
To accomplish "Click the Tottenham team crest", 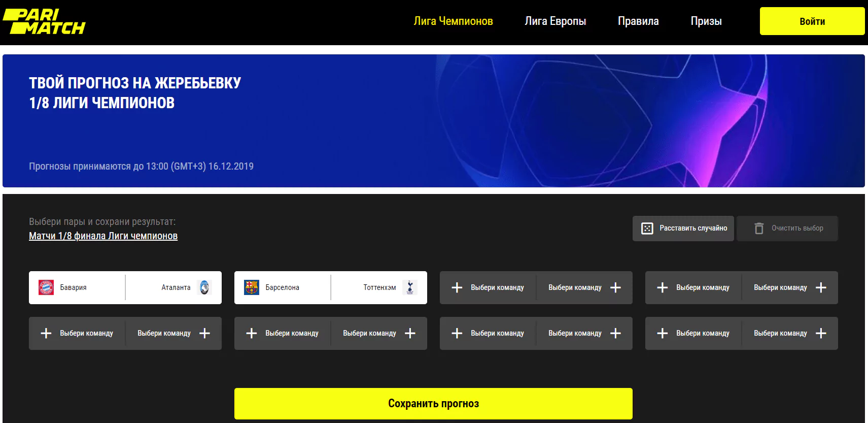I will [x=410, y=287].
